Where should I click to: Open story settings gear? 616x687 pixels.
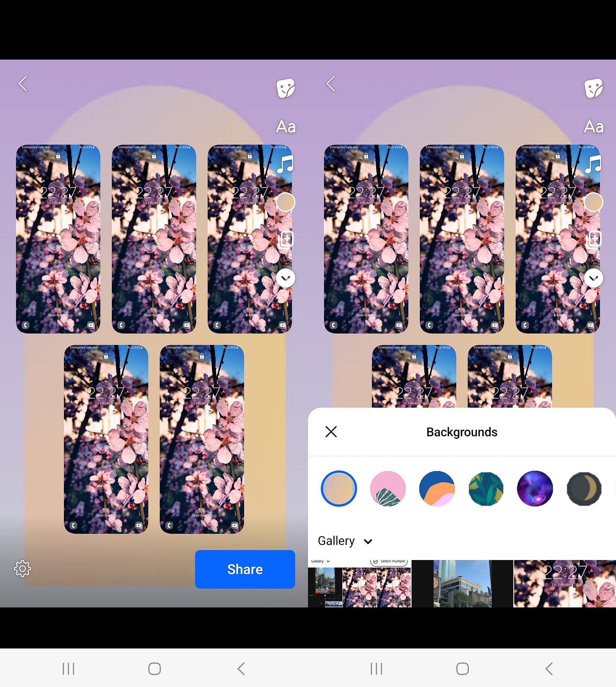22,568
